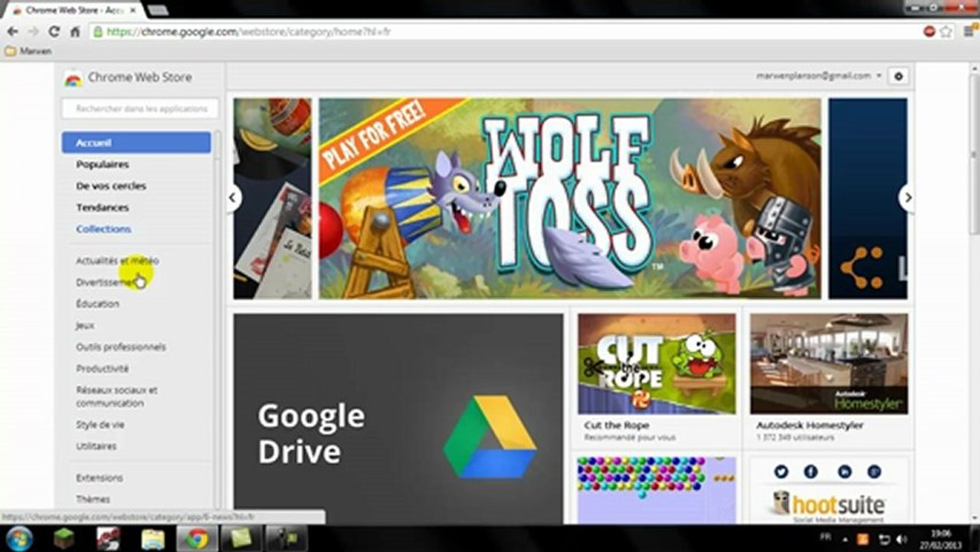Open the Chrome menu icon

tap(970, 31)
